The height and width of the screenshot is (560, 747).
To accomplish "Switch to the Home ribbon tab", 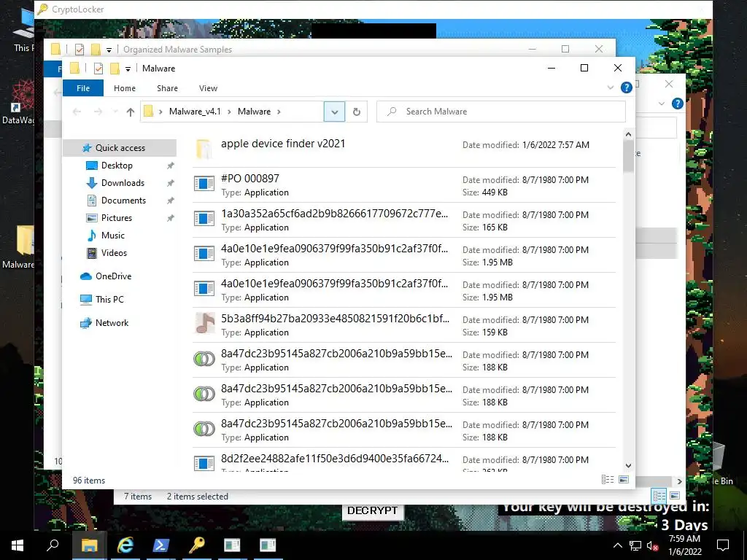I will click(x=124, y=88).
